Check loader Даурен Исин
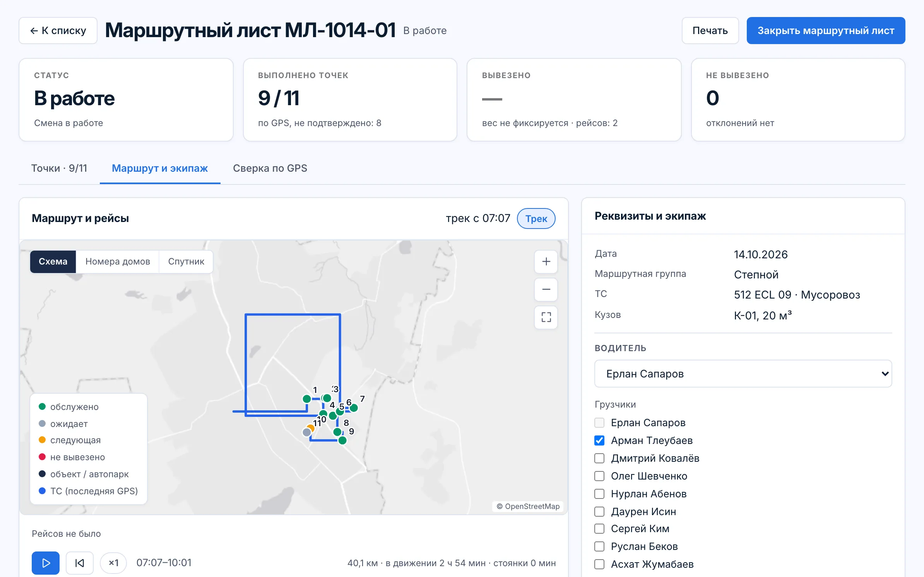Viewport: 924px width, 577px height. [599, 512]
